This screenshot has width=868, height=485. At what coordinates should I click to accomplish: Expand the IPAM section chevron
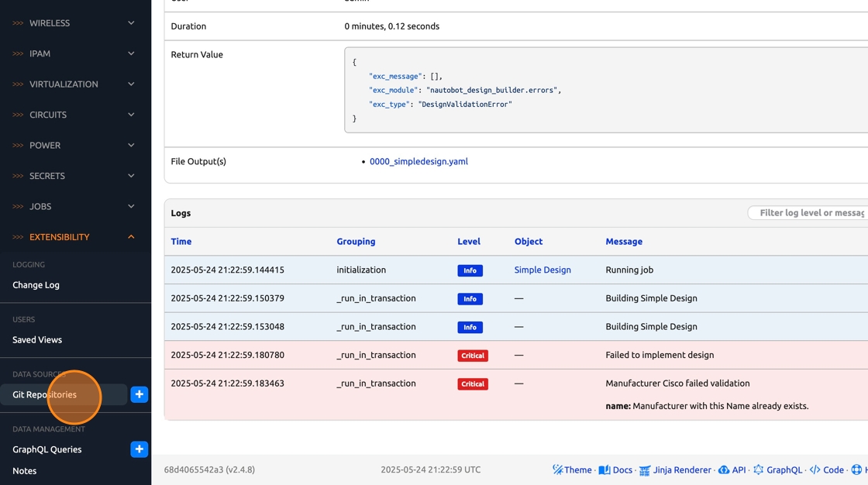[x=131, y=53]
